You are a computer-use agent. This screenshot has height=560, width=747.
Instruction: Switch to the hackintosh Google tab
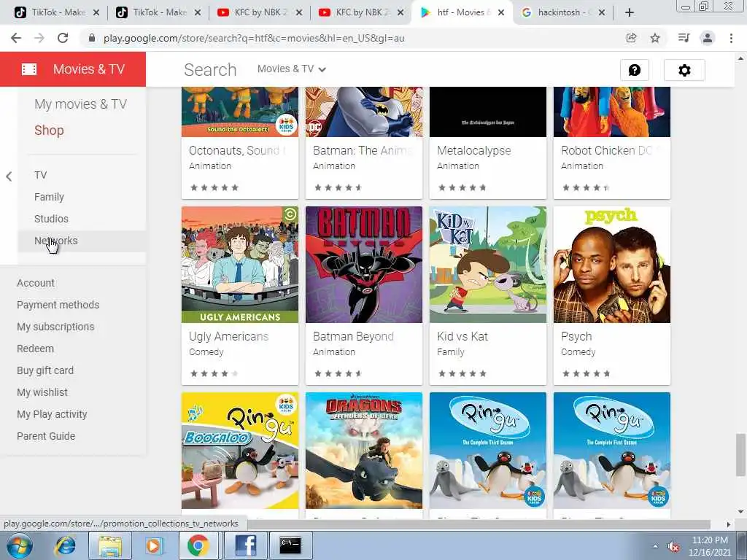pos(564,12)
